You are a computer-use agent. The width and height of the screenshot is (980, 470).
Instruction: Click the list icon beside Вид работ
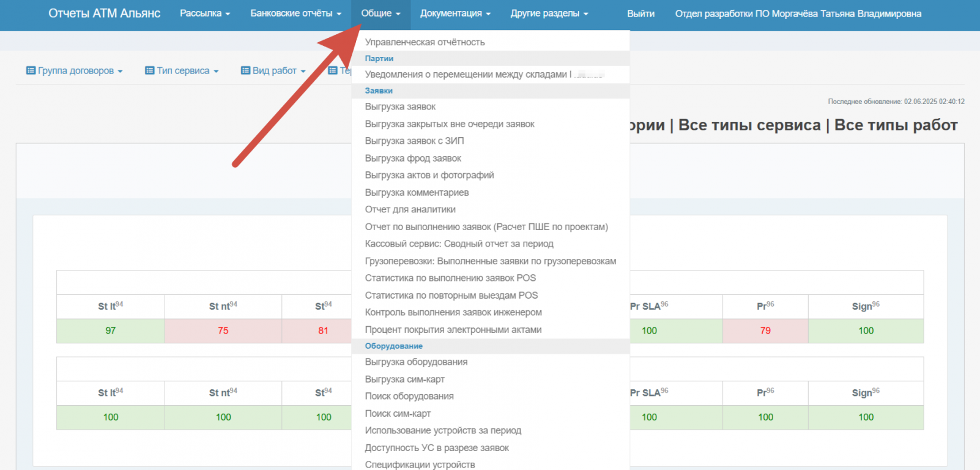(245, 70)
